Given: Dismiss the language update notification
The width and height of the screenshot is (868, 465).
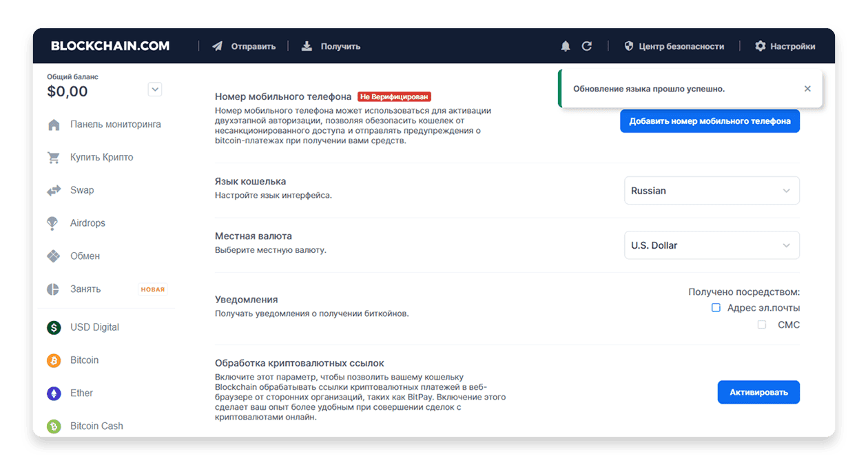Looking at the screenshot, I should [807, 89].
